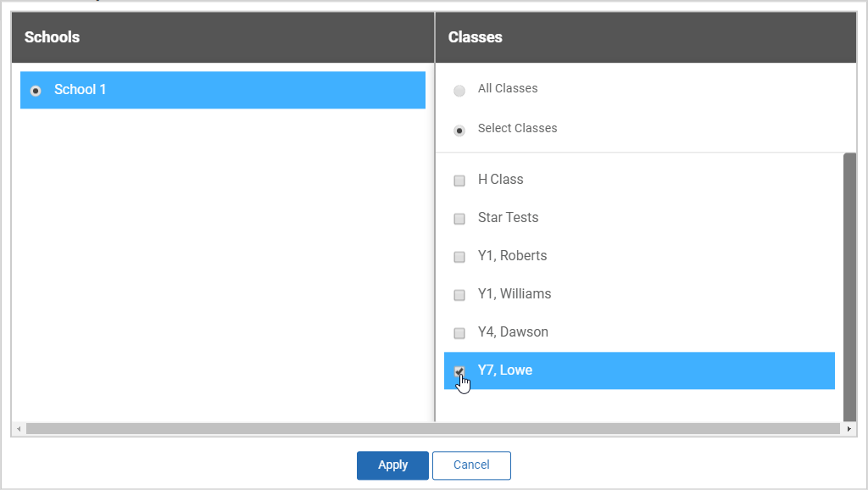The width and height of the screenshot is (868, 490).
Task: Tick the Y1, Williams checkbox
Action: point(459,295)
